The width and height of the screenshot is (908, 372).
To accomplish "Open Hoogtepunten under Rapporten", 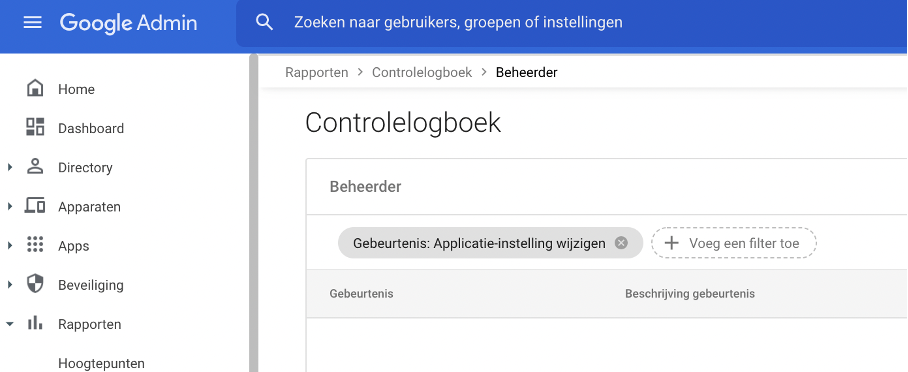I will click(x=101, y=363).
